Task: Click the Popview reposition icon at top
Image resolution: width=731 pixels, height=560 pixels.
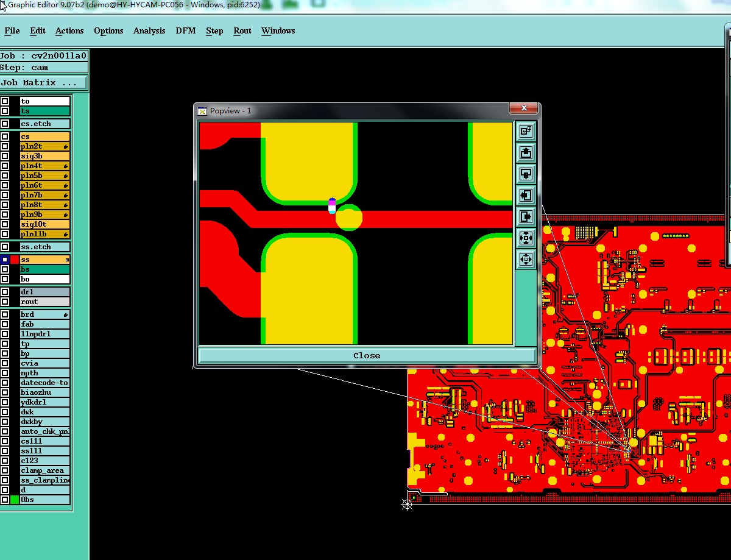Action: pyautogui.click(x=526, y=131)
